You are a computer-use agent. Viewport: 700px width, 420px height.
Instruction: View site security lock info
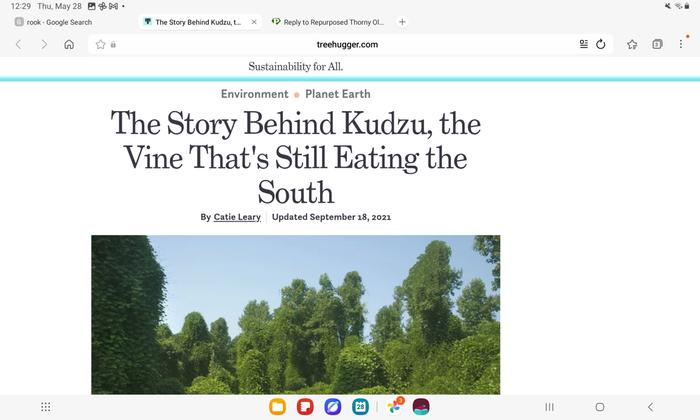(113, 45)
